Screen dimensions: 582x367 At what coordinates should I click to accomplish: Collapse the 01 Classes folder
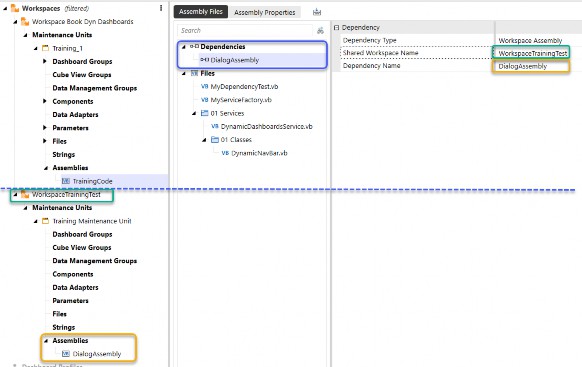coord(204,140)
